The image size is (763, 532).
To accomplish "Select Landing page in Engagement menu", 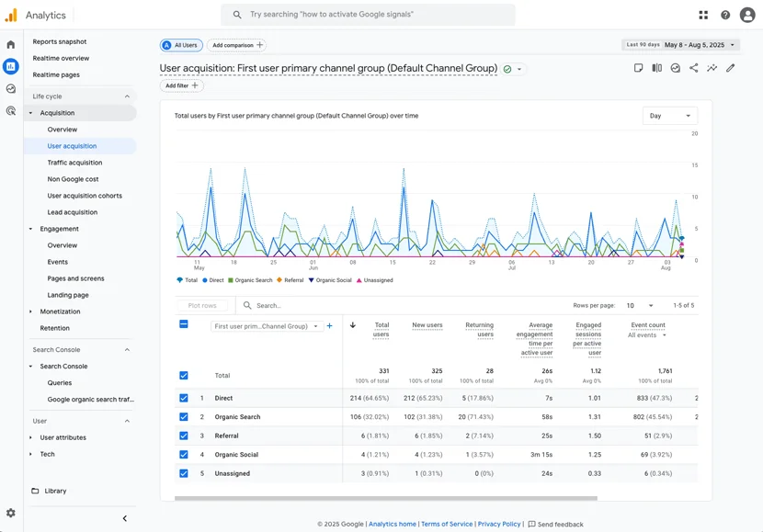I will (x=68, y=295).
